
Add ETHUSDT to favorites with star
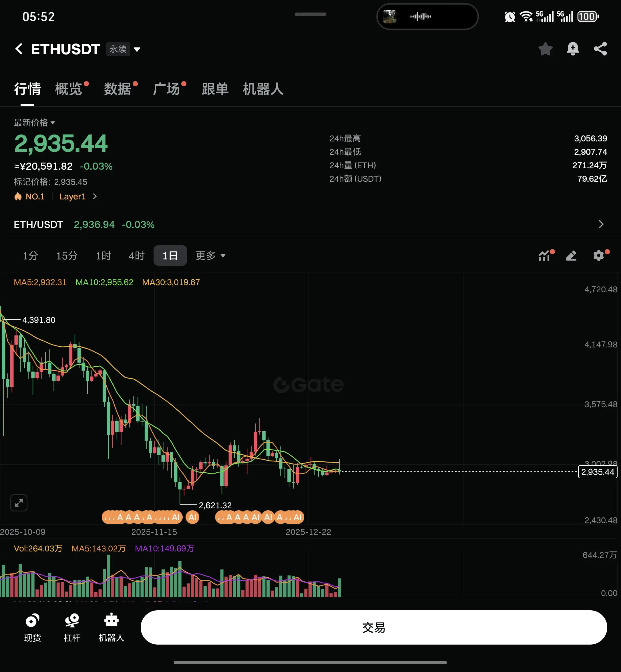click(545, 49)
